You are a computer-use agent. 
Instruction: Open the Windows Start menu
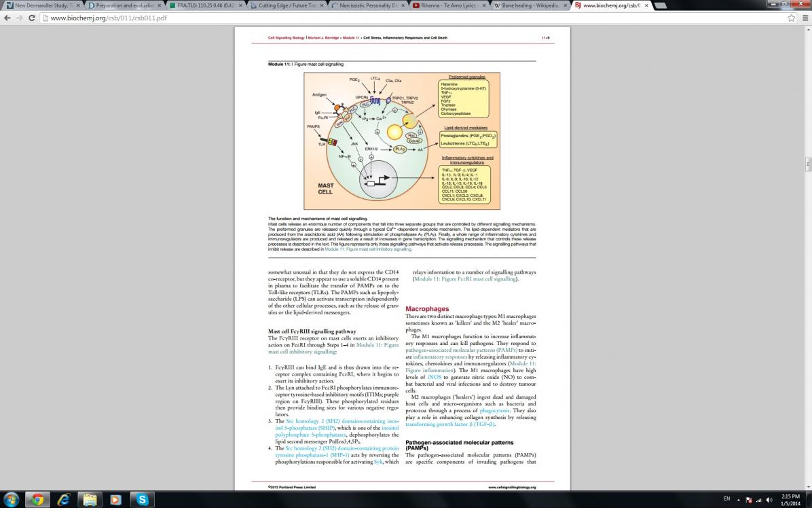12,500
